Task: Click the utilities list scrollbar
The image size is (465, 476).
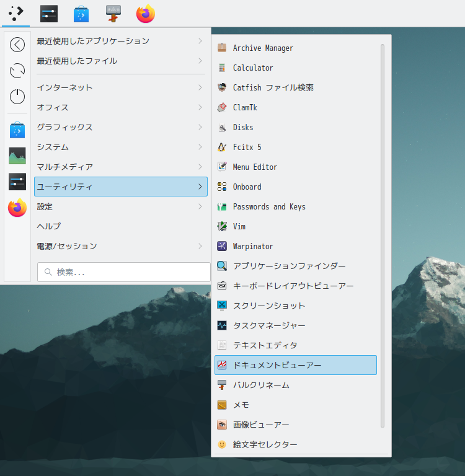Action: (x=383, y=236)
